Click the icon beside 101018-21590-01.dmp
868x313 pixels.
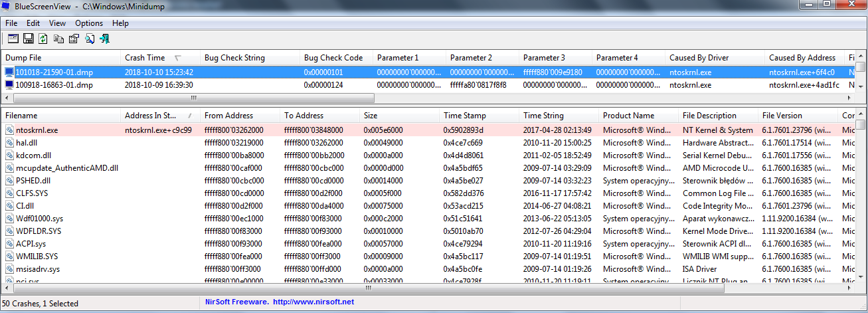coord(9,72)
